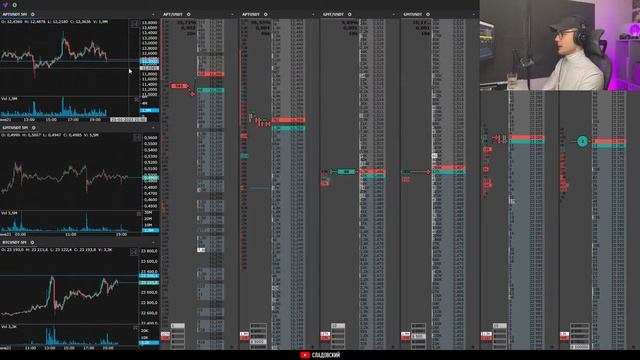This screenshot has height=360, width=640.
Task: Click the teal order label in first GMT book
Action: (x=346, y=172)
